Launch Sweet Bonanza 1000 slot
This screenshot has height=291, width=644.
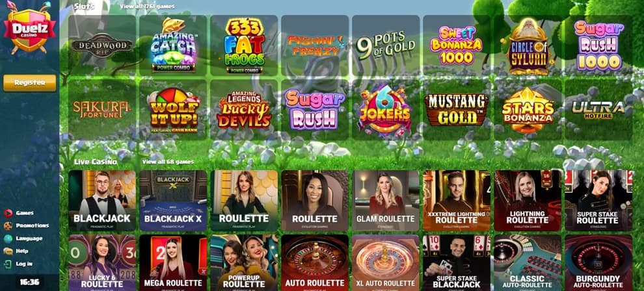(x=456, y=45)
